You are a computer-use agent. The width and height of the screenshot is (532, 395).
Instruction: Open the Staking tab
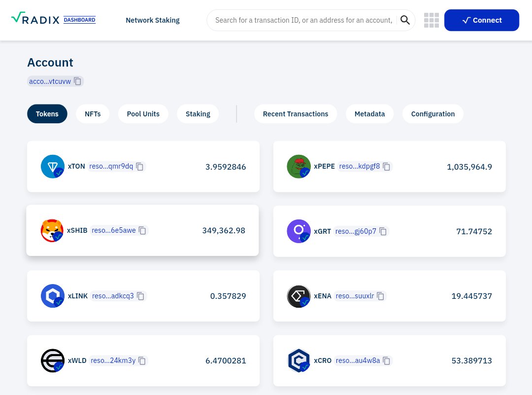(x=198, y=113)
